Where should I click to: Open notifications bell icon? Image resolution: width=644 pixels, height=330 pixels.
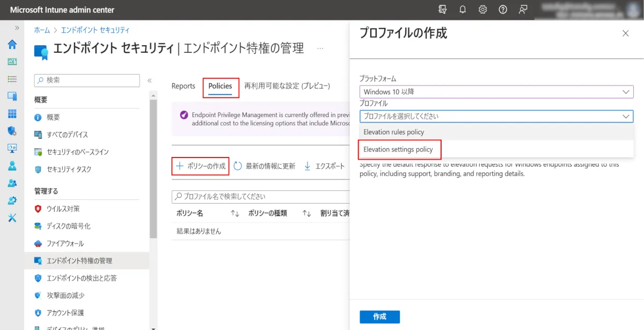pos(463,10)
